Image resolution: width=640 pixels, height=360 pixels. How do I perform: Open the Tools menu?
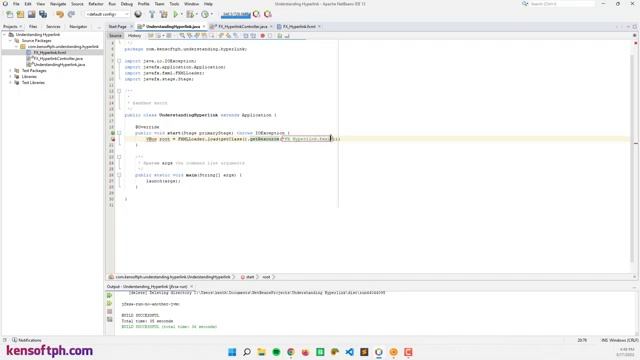(174, 4)
